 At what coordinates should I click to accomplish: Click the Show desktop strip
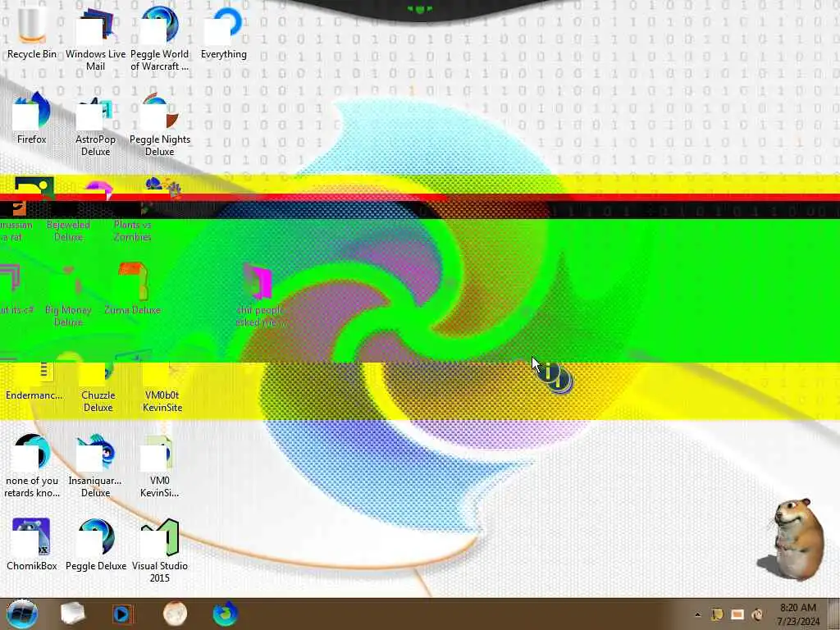(x=833, y=614)
